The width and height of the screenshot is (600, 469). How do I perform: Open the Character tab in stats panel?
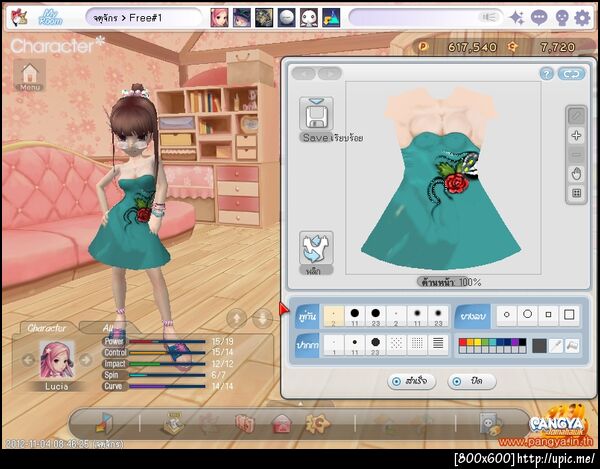tap(47, 328)
